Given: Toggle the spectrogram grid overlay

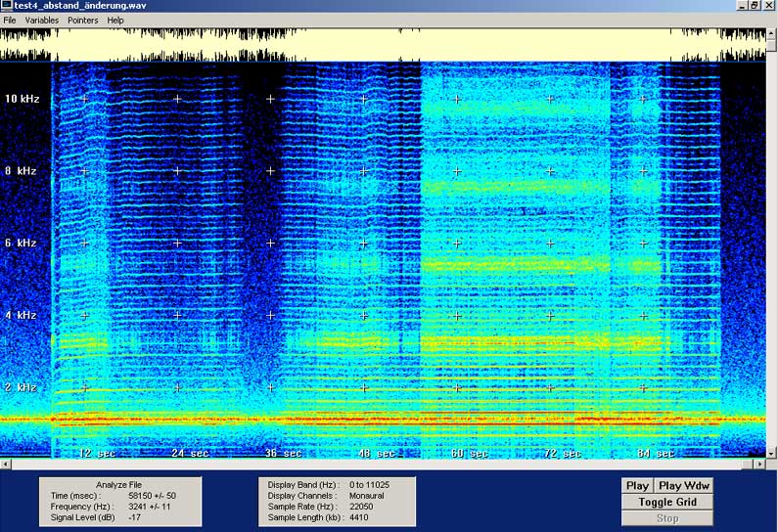Looking at the screenshot, I should [x=665, y=503].
